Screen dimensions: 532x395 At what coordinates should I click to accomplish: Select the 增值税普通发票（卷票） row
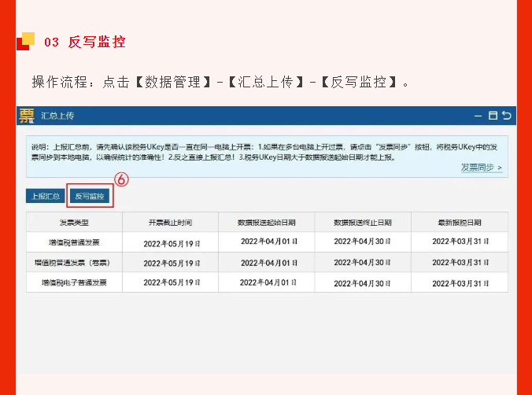pos(267,262)
